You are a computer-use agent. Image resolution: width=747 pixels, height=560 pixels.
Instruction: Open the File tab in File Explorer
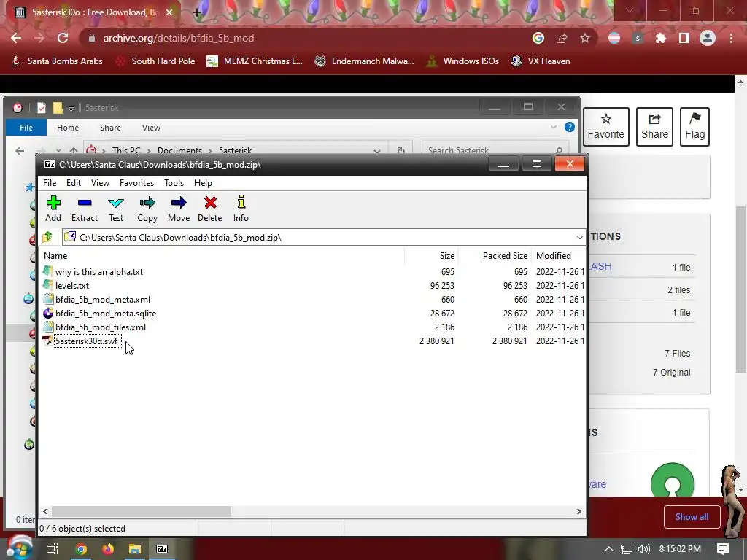click(26, 128)
